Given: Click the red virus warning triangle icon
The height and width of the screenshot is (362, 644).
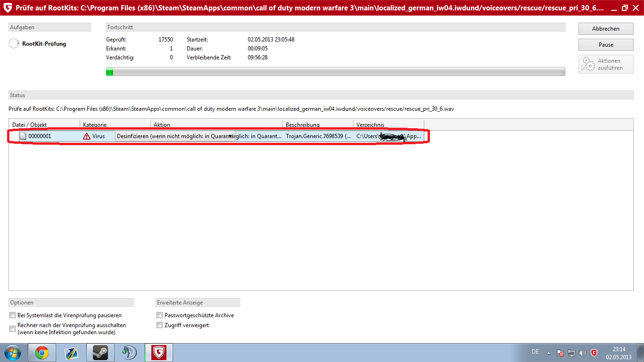Looking at the screenshot, I should pos(87,136).
